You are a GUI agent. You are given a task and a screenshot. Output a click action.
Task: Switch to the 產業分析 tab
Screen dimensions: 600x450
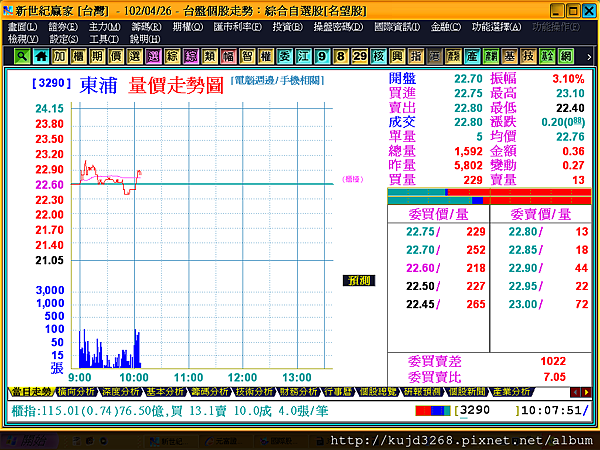pos(512,392)
